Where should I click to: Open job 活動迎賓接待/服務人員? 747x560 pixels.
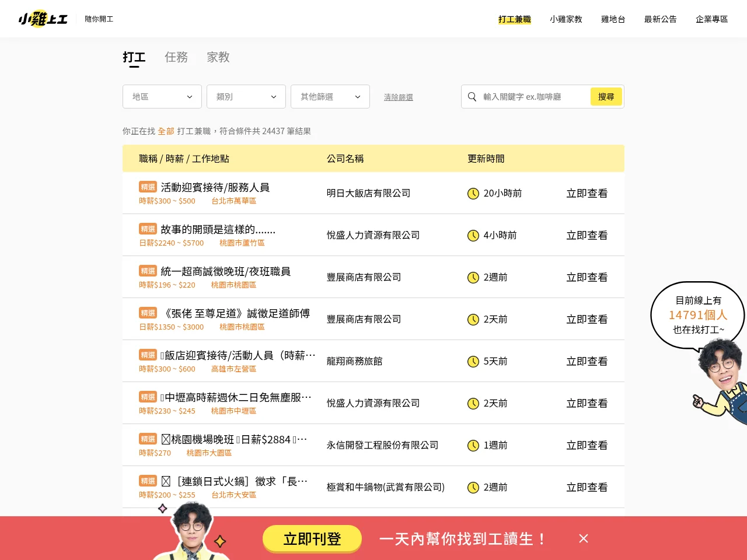click(x=215, y=187)
